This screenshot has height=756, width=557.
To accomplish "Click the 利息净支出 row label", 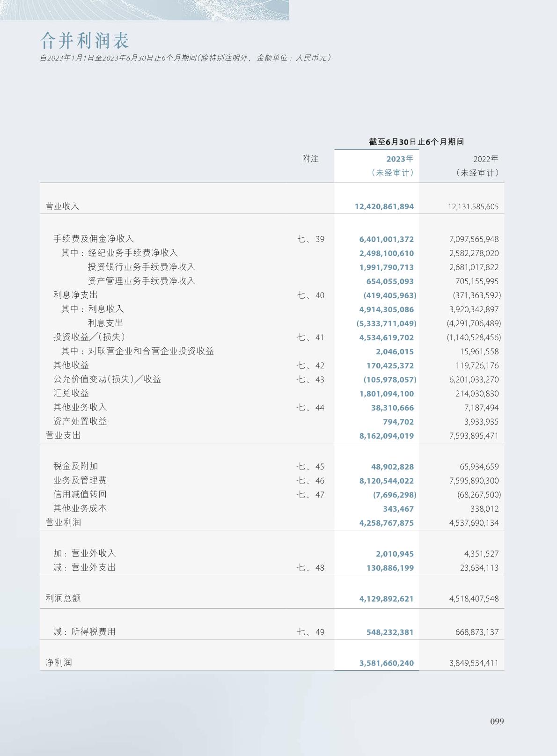I will 76,295.
